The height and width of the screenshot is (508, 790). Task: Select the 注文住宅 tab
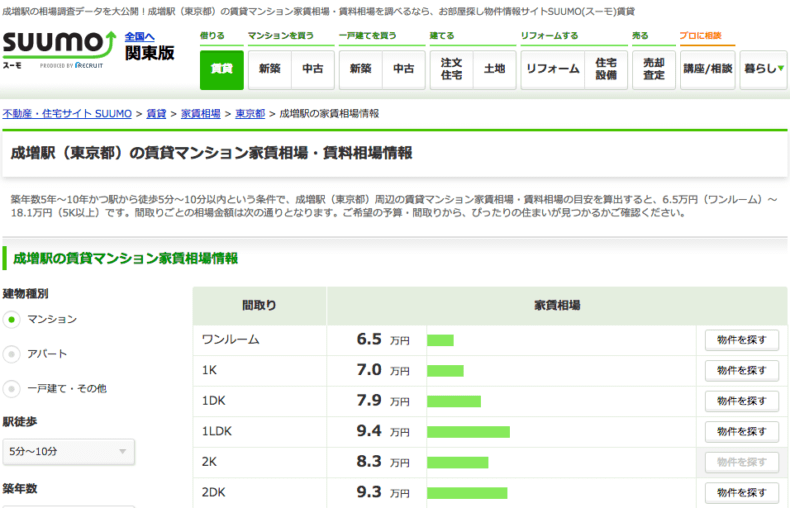click(x=451, y=70)
